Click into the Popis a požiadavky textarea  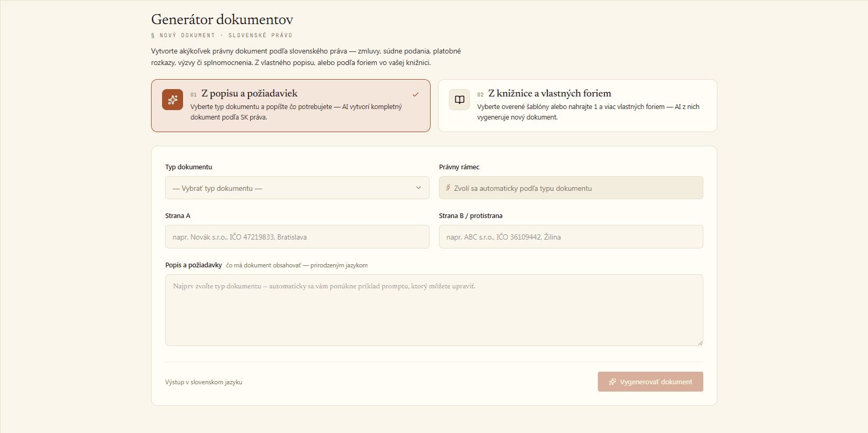coord(434,310)
